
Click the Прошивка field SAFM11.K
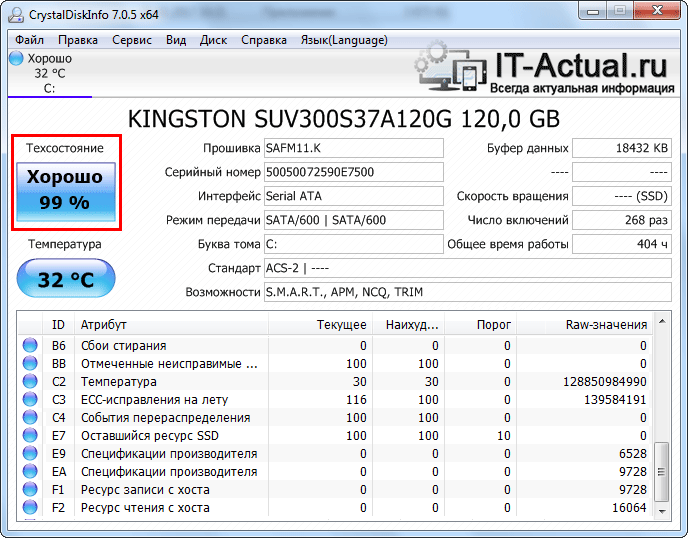point(354,148)
